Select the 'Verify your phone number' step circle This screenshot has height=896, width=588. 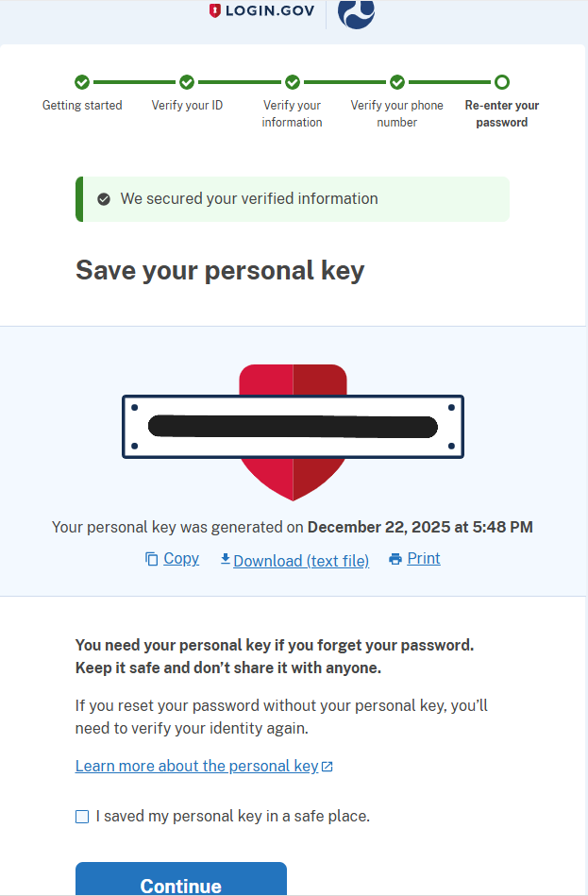pyautogui.click(x=396, y=82)
